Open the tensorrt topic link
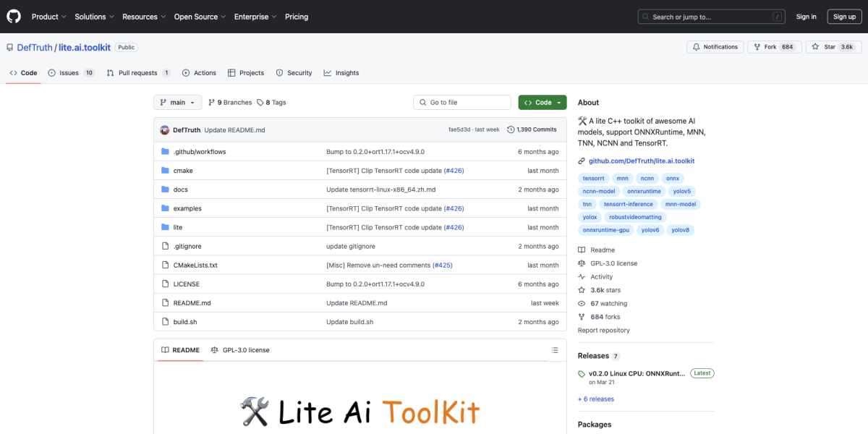The image size is (868, 434). [593, 178]
